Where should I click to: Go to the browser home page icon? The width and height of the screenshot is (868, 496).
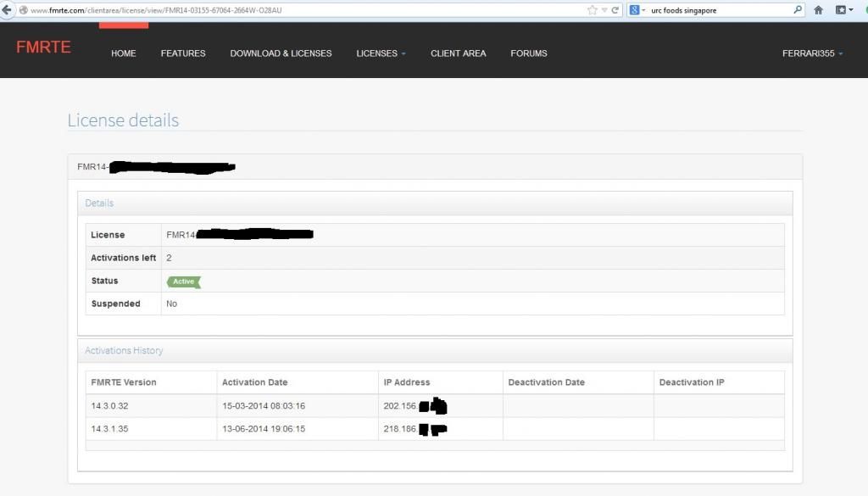tap(819, 10)
